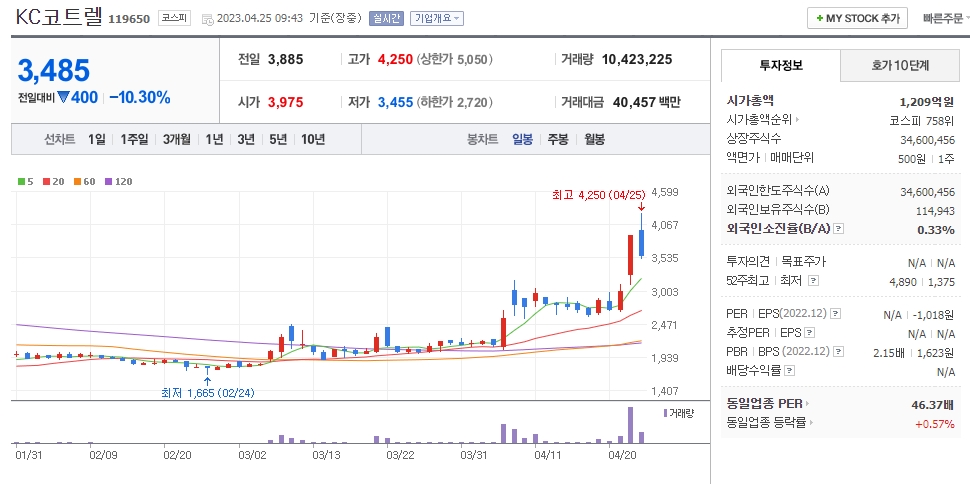Select the 10년 line chart period
Image resolution: width=970 pixels, height=484 pixels.
(312, 139)
